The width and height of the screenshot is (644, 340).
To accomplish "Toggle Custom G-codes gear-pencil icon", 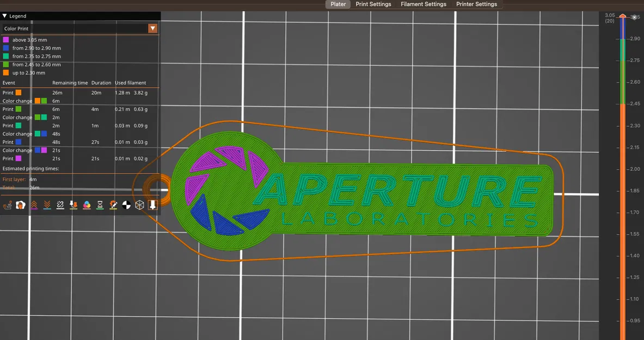I will (x=113, y=205).
